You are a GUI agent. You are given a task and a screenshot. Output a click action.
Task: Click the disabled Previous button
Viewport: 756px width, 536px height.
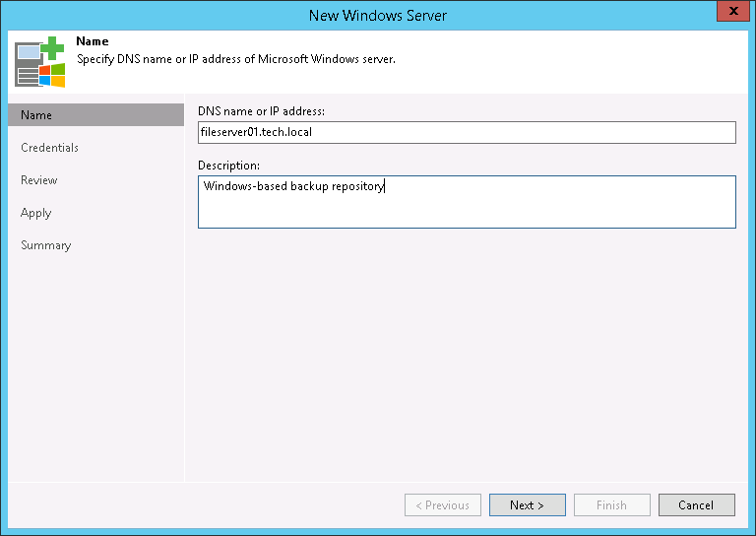click(443, 505)
